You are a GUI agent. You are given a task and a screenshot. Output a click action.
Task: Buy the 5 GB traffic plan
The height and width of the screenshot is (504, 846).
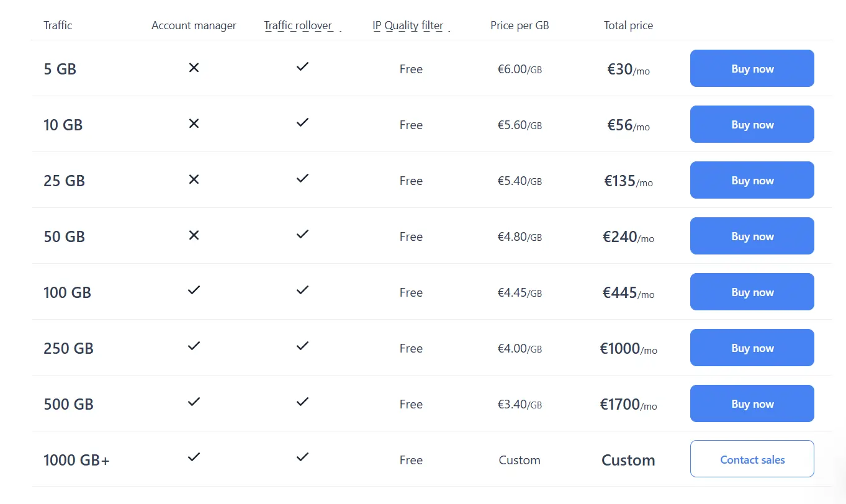[x=752, y=68]
